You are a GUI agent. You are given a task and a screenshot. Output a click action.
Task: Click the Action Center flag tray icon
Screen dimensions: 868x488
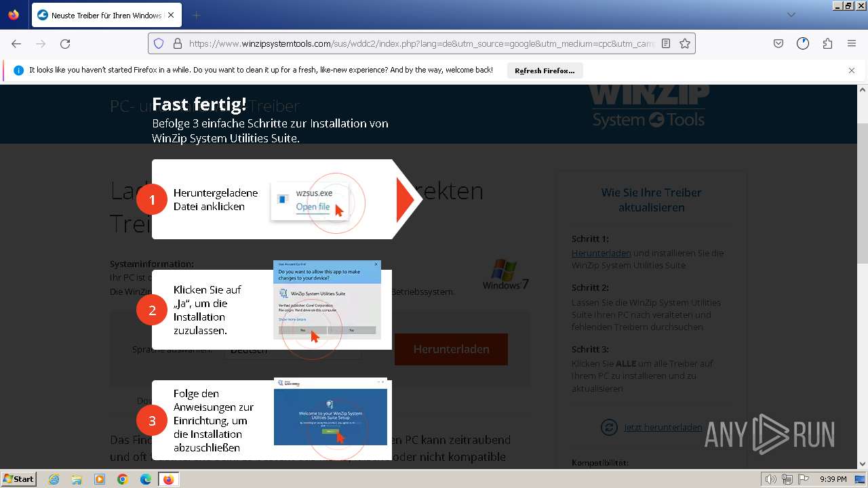point(804,479)
